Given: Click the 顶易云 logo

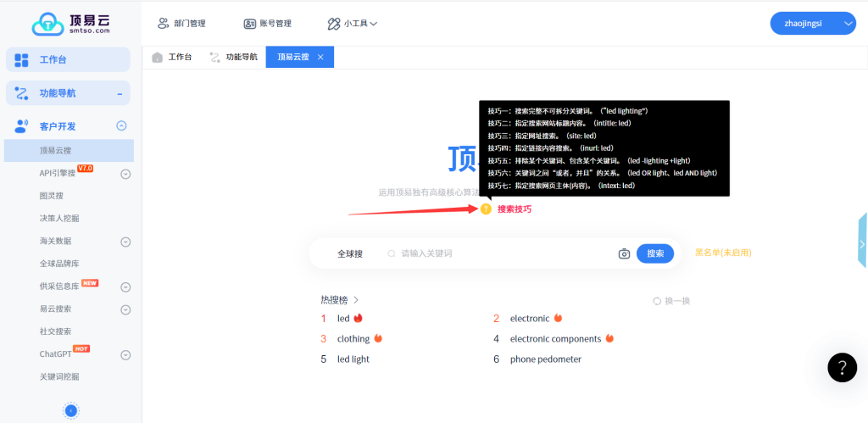Looking at the screenshot, I should pyautogui.click(x=71, y=23).
